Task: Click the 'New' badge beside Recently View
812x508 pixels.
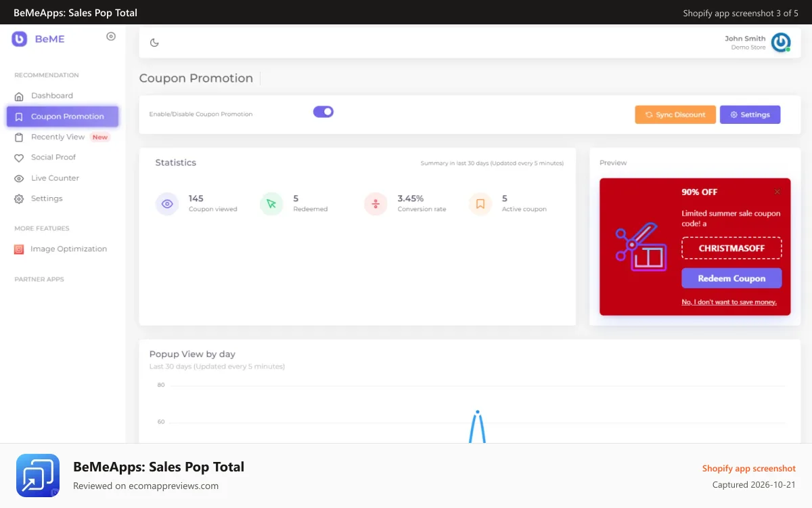Action: point(100,137)
